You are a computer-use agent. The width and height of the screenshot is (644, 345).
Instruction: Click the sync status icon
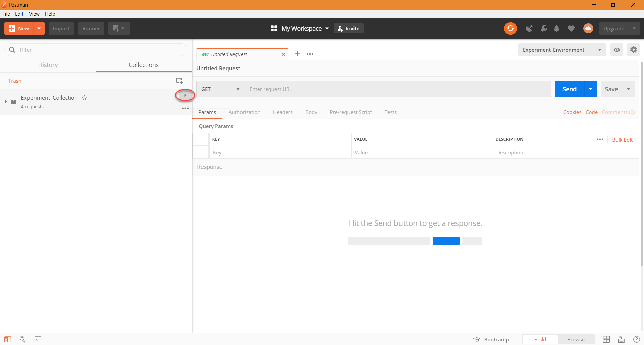tap(510, 28)
